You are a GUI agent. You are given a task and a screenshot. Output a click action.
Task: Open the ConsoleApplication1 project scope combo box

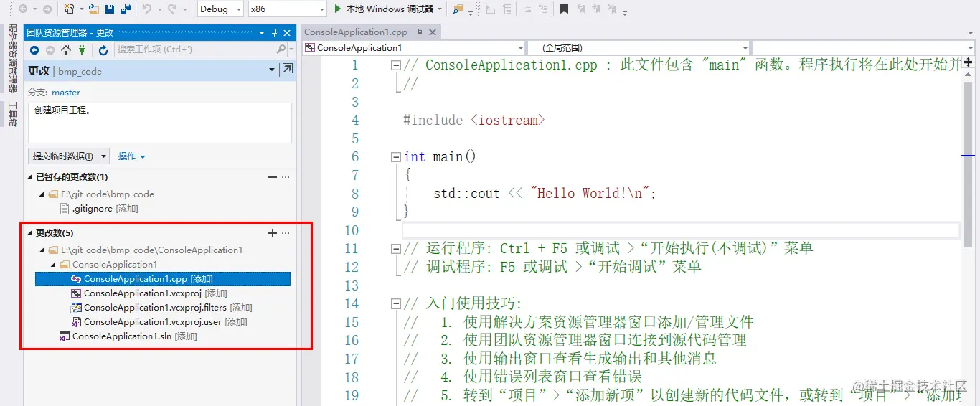point(414,48)
